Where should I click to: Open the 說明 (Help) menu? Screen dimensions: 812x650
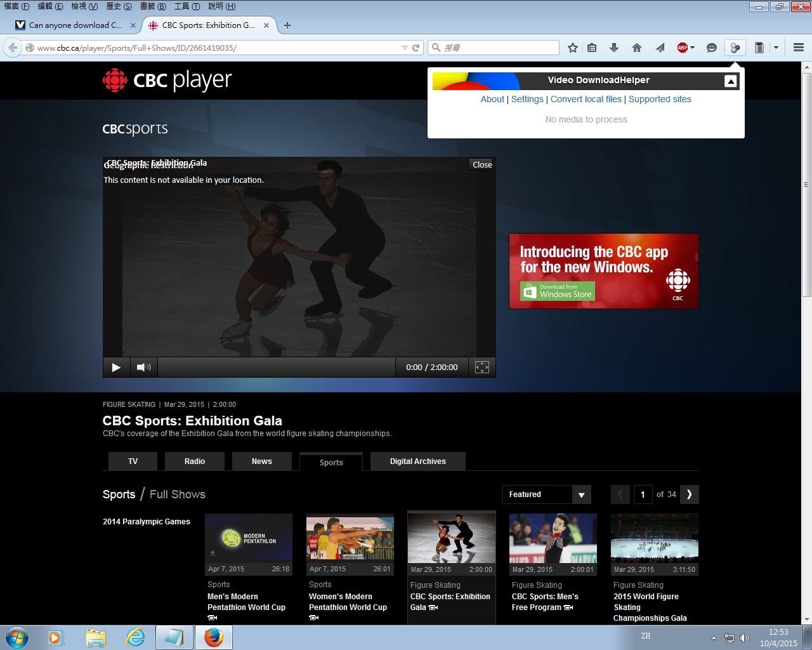[x=222, y=6]
